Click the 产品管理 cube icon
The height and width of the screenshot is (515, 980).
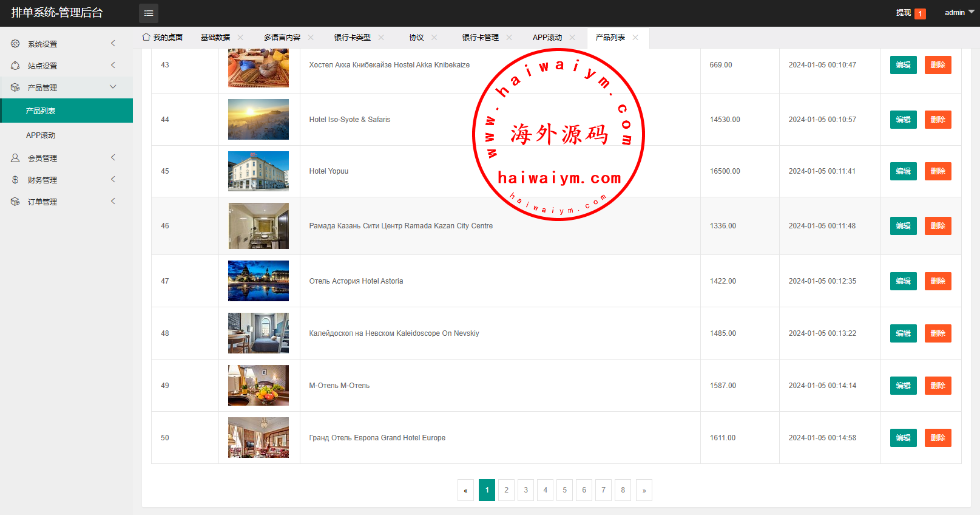point(15,87)
